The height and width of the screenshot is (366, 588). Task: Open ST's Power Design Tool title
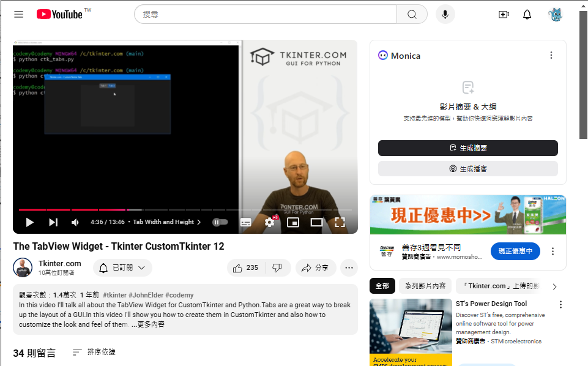point(491,304)
